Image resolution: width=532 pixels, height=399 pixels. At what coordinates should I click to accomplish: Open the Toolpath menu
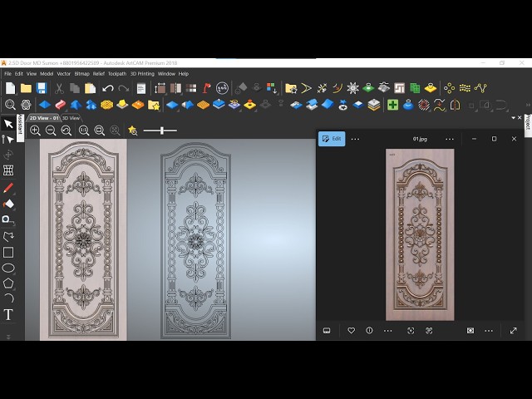pos(117,74)
